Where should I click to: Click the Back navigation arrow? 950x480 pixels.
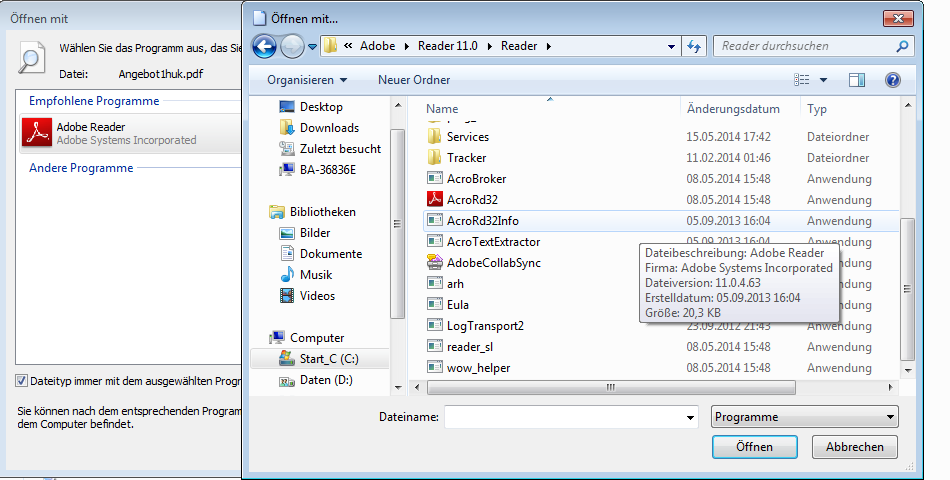264,47
